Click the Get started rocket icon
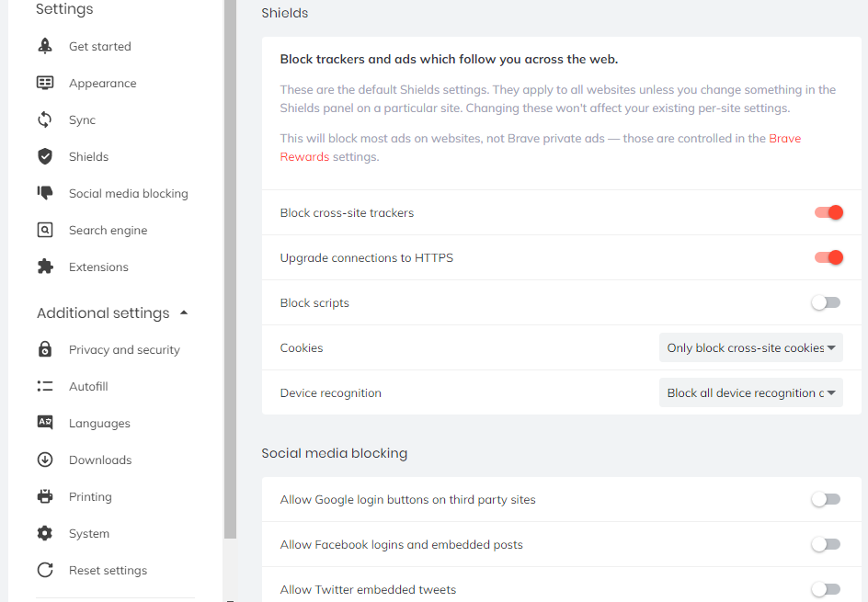Screen dimensions: 868x602 click(45, 46)
